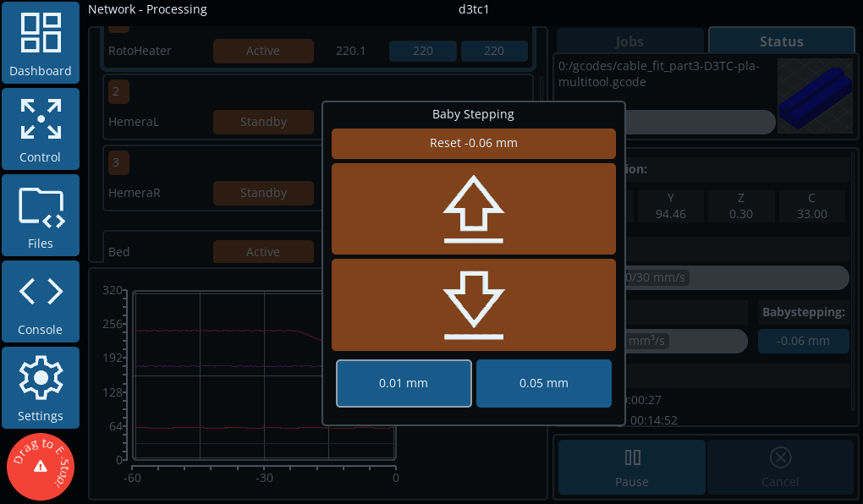
Task: Reset baby stepping offset of -0.06 mm
Action: click(473, 144)
